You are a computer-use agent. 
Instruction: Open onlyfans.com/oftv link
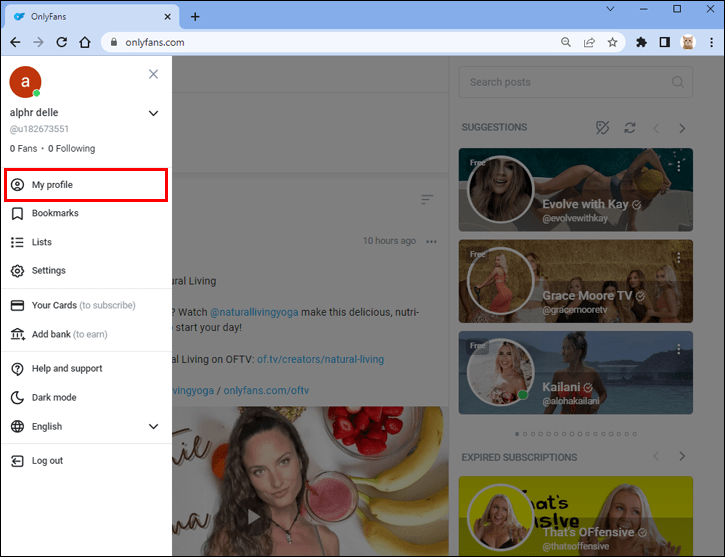click(x=266, y=391)
